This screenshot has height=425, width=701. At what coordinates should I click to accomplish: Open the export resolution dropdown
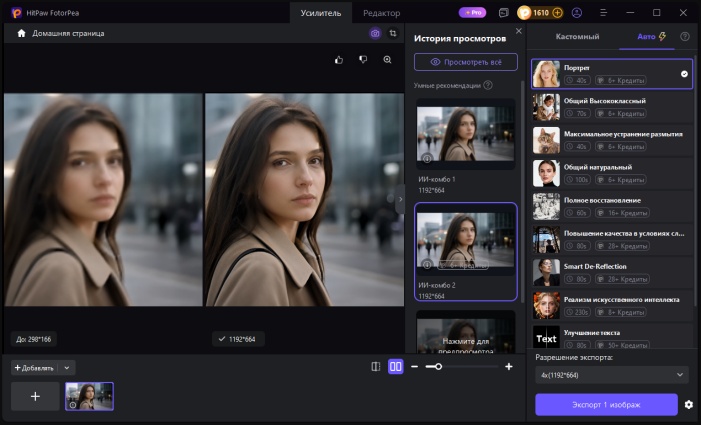click(612, 375)
